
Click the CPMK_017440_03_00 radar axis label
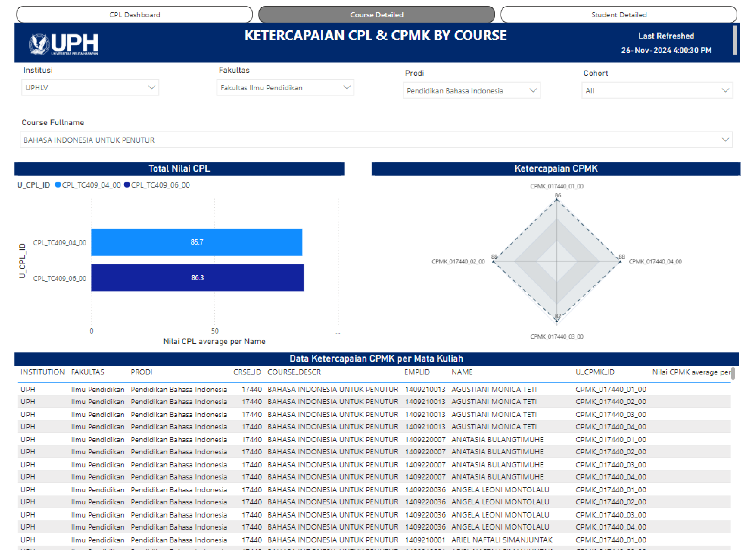[x=557, y=336]
